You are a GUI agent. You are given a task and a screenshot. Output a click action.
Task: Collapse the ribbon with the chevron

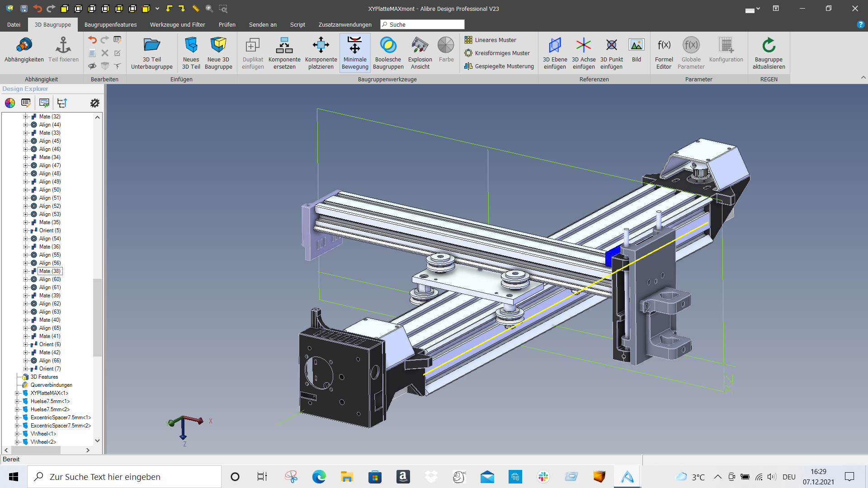pyautogui.click(x=863, y=78)
